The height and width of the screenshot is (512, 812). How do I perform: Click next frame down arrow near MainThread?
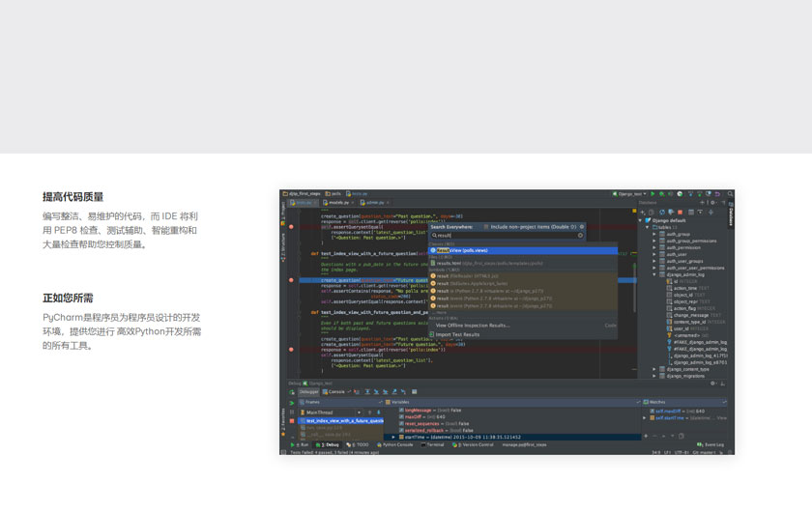tap(379, 412)
